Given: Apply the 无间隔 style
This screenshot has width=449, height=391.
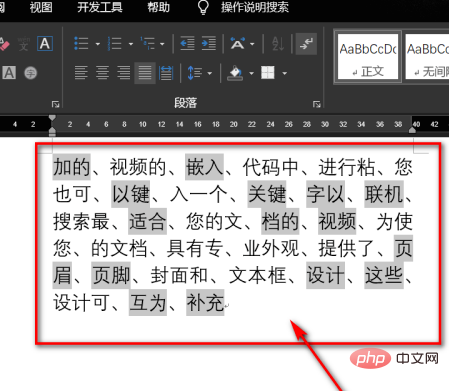Looking at the screenshot, I should click(427, 57).
